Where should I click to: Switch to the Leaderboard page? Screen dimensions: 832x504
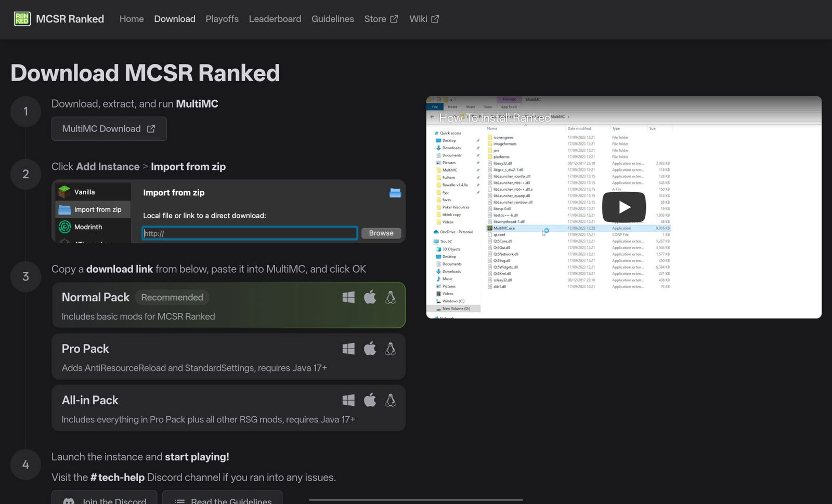click(x=275, y=19)
